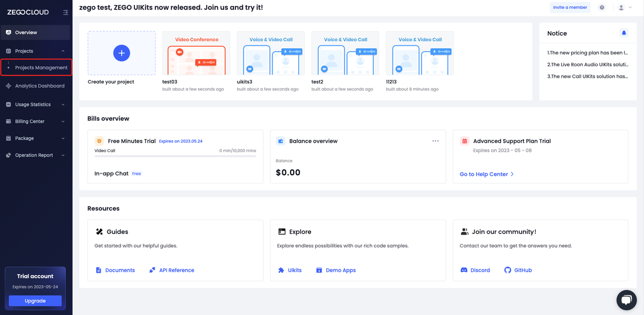The image size is (644, 315).
Task: Click the Guides section icon
Action: pos(99,232)
